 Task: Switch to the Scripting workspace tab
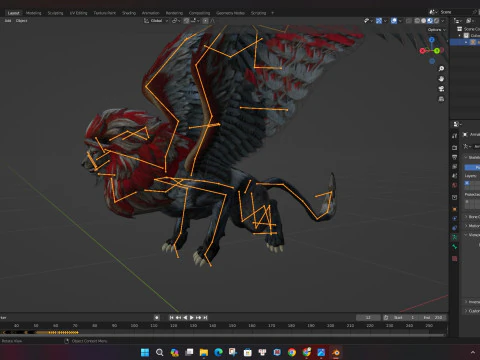click(x=258, y=13)
